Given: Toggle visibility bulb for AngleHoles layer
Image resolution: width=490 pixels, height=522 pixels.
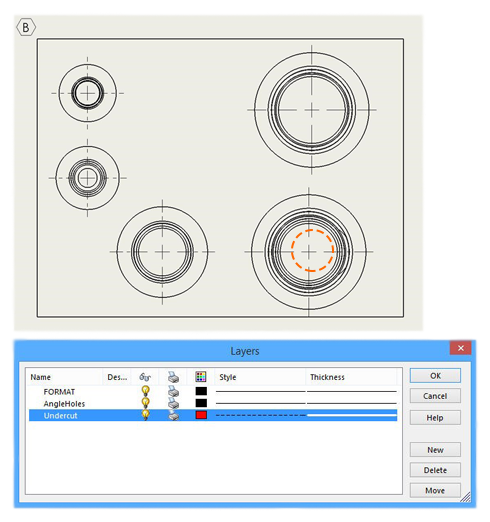Looking at the screenshot, I should [145, 403].
